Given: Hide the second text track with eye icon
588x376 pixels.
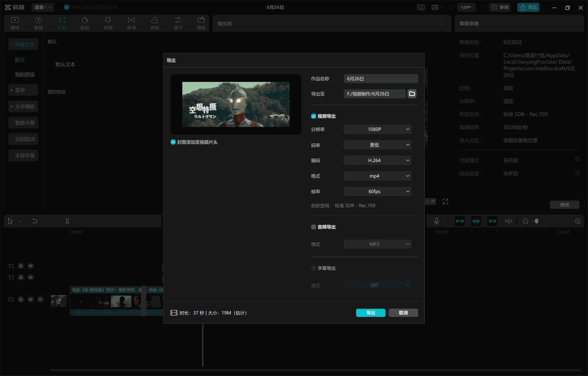Looking at the screenshot, I should coord(31,277).
